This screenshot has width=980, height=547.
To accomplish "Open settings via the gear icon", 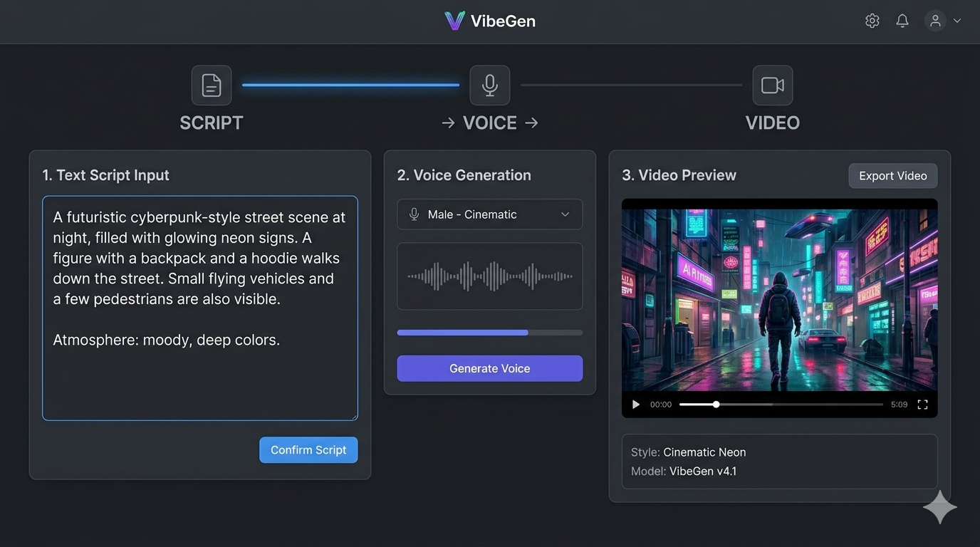I will pos(872,21).
